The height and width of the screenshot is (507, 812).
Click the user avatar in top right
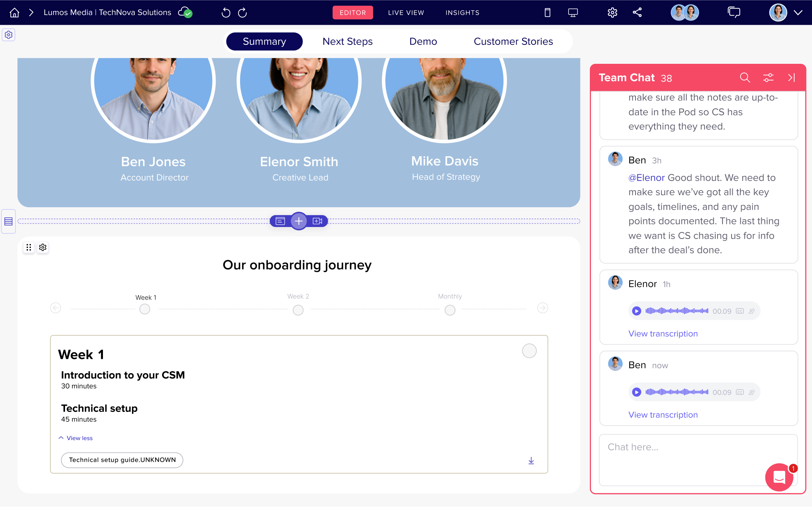click(x=778, y=13)
